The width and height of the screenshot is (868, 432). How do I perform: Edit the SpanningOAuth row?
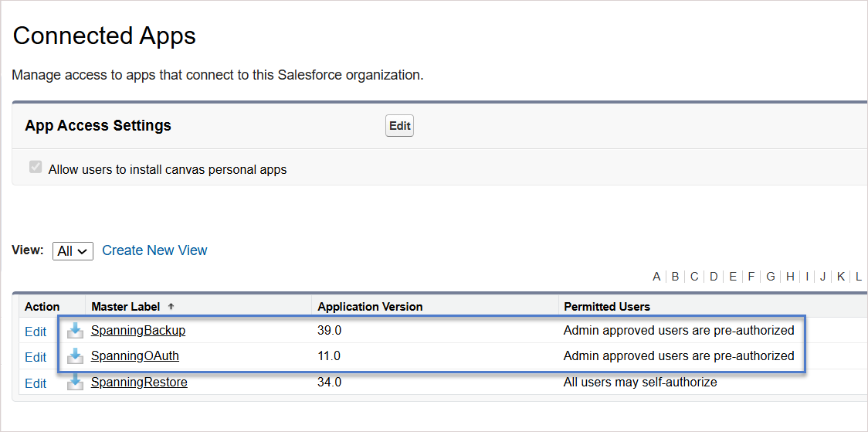coord(36,357)
